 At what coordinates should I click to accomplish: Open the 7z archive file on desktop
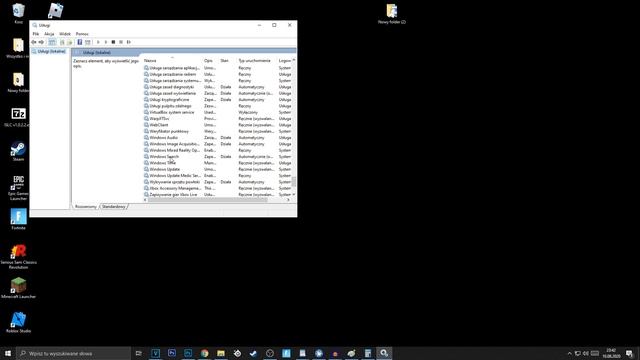click(x=18, y=116)
